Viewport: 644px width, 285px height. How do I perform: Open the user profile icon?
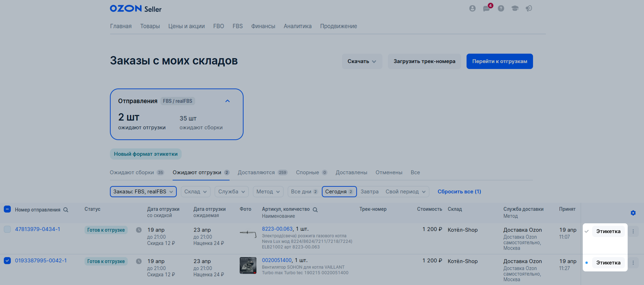tap(472, 8)
